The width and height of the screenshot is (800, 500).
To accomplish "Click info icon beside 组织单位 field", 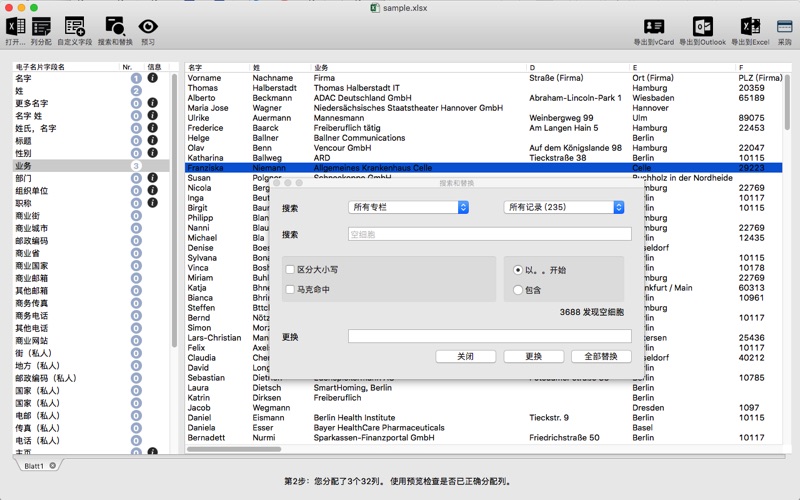I will (x=152, y=190).
